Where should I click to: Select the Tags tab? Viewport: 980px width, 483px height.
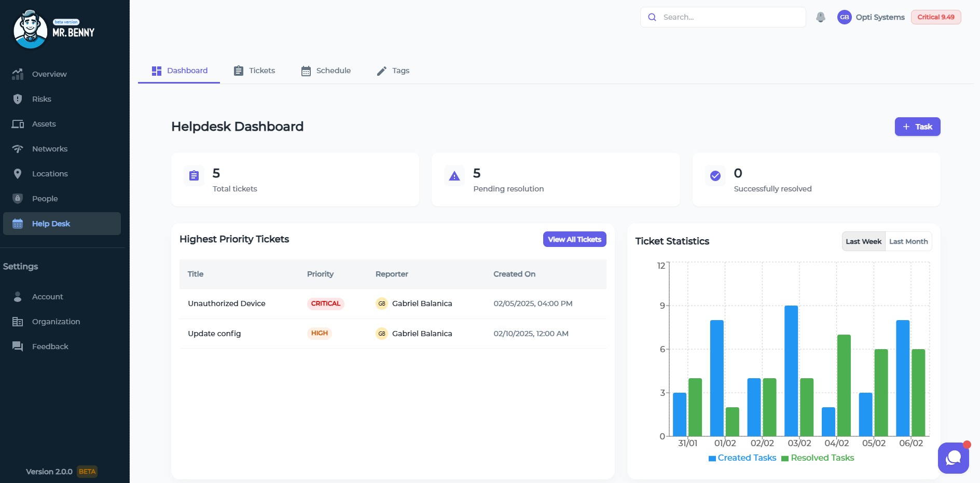pyautogui.click(x=393, y=71)
